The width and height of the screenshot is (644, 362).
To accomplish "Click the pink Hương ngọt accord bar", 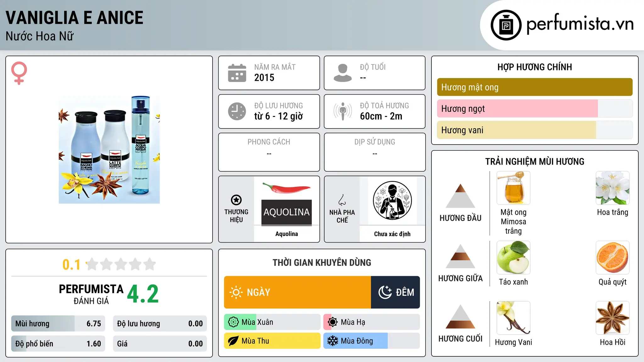I will 535,108.
